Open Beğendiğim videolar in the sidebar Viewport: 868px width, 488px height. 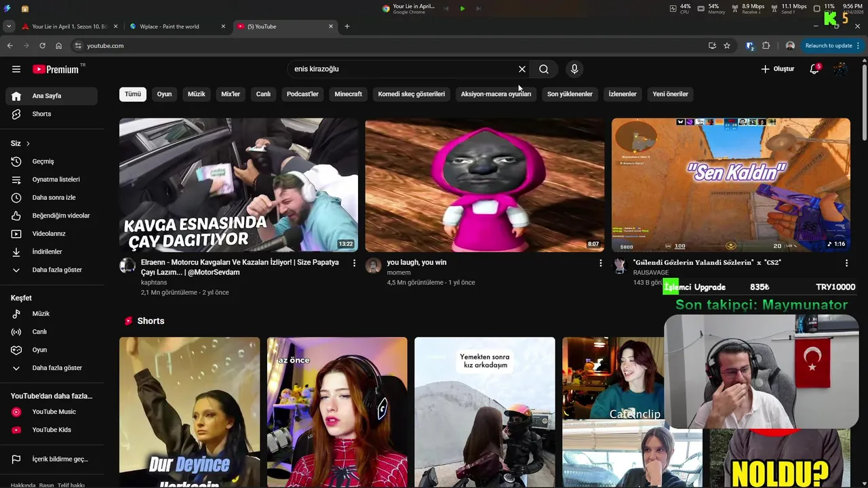pos(52,216)
